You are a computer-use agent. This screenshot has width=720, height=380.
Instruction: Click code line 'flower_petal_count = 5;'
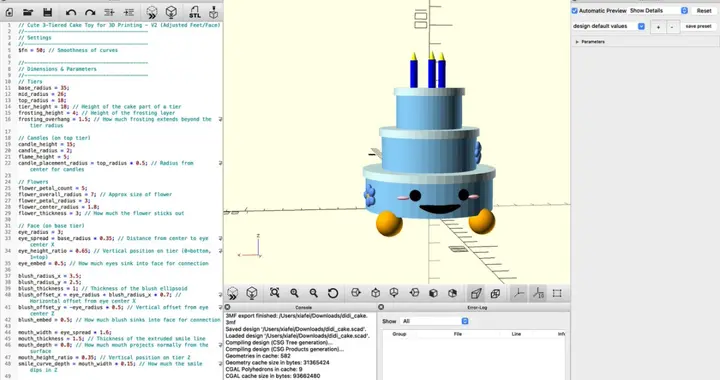pos(52,188)
